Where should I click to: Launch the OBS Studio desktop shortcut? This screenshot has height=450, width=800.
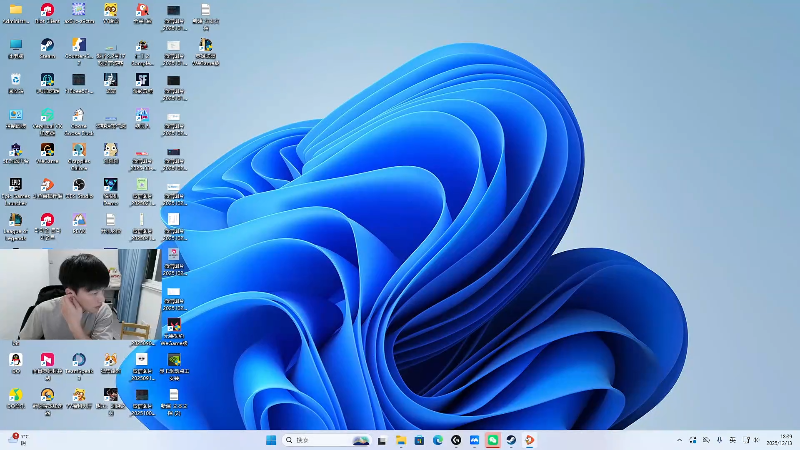coord(79,185)
